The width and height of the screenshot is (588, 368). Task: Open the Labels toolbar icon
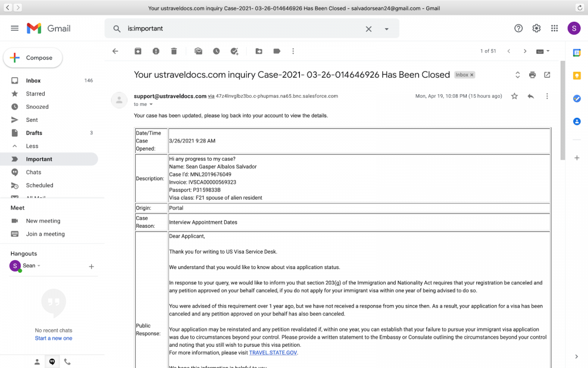pos(277,51)
